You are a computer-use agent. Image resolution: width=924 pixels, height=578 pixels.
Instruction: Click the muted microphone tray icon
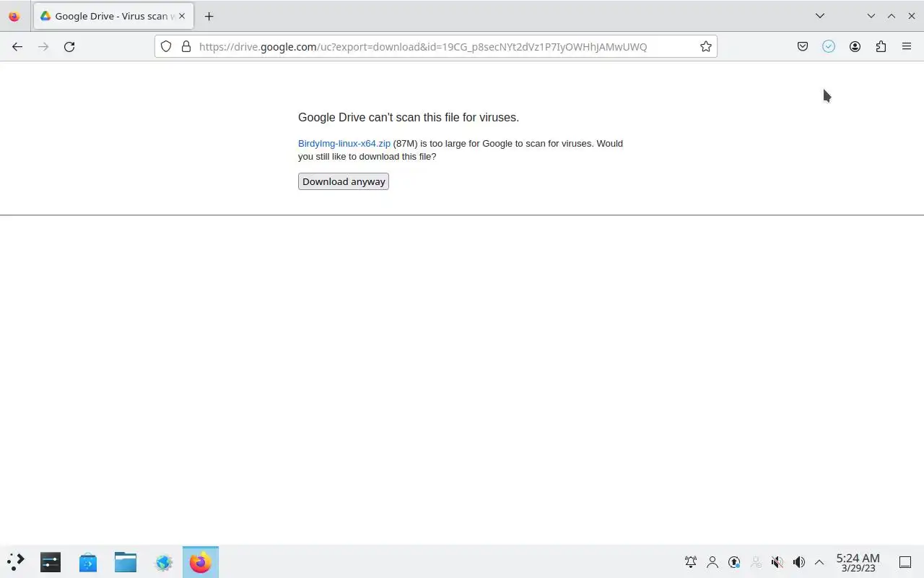[777, 561]
